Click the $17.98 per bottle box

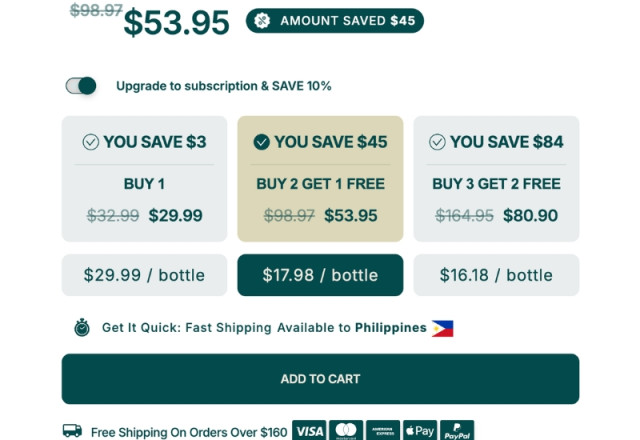tap(320, 275)
